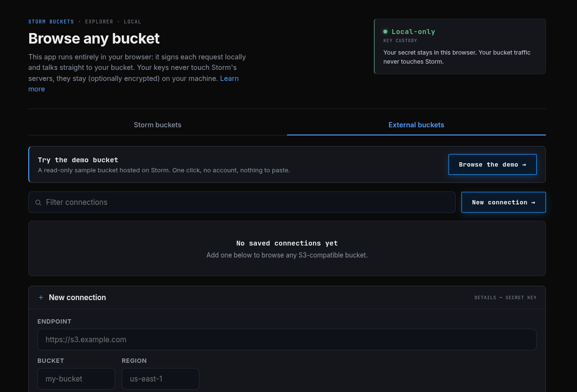Click the Try the demo bucket title
This screenshot has width=577, height=392.
coord(78,160)
